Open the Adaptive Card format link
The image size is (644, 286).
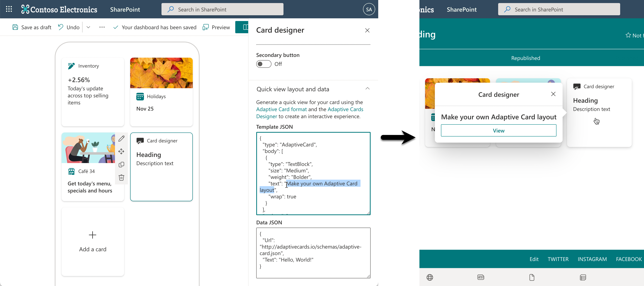pos(281,109)
